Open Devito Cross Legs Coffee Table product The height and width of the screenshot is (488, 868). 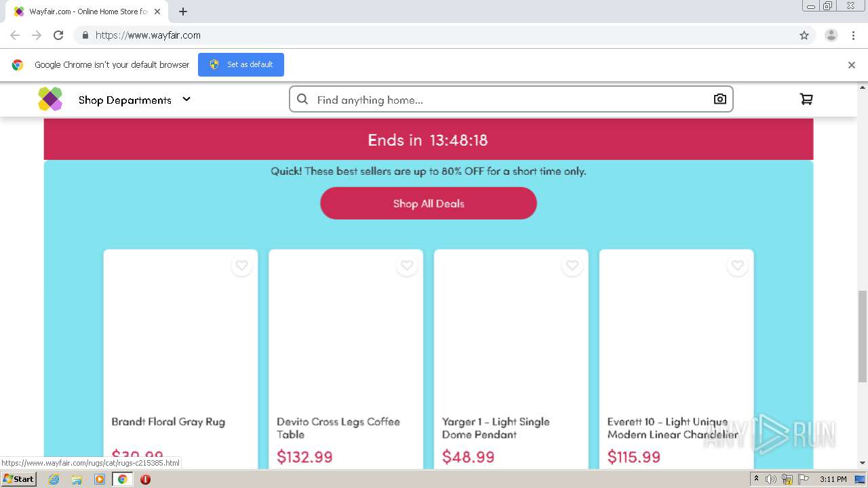(338, 428)
